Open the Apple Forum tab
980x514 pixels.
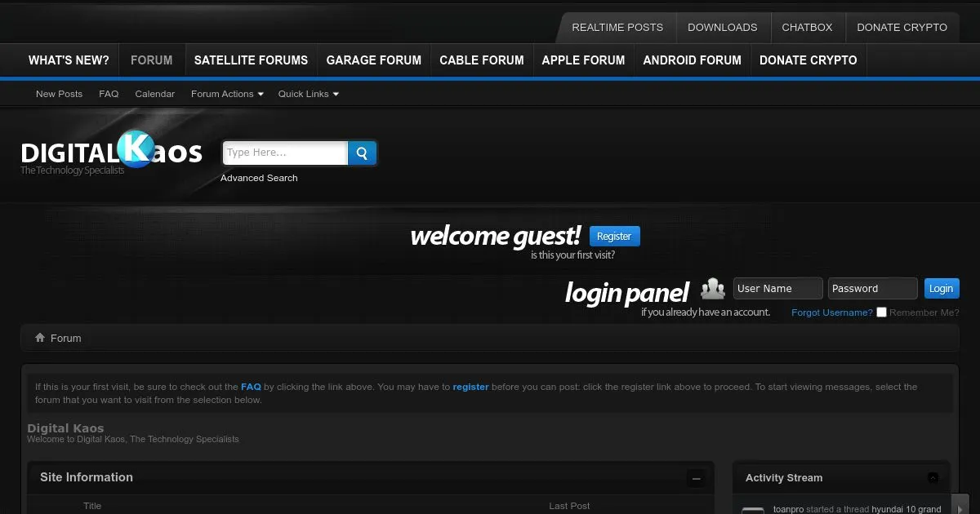[x=583, y=60]
